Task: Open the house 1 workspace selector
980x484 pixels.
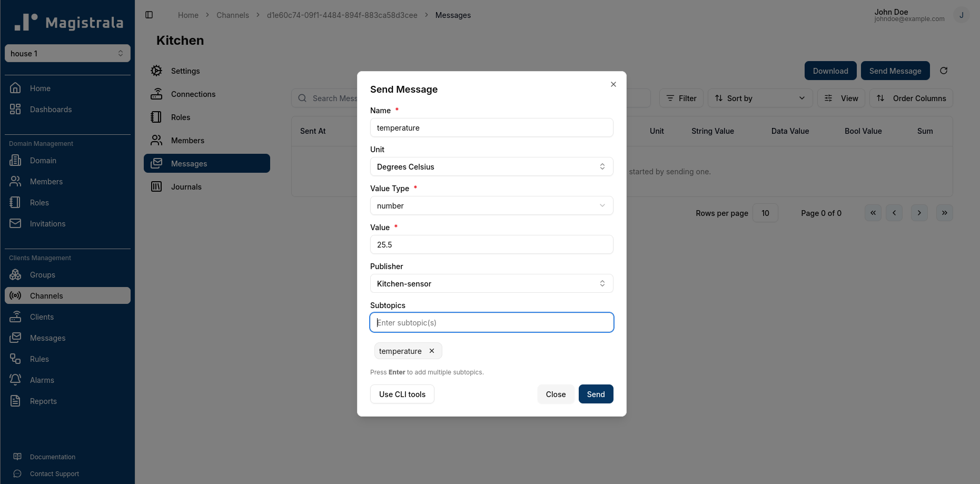Action: [x=67, y=53]
